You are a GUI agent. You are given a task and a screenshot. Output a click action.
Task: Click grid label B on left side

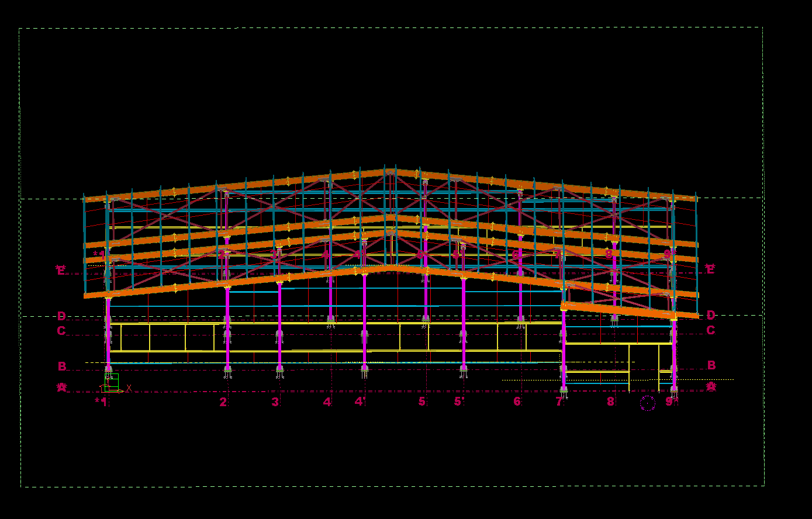coord(61,366)
